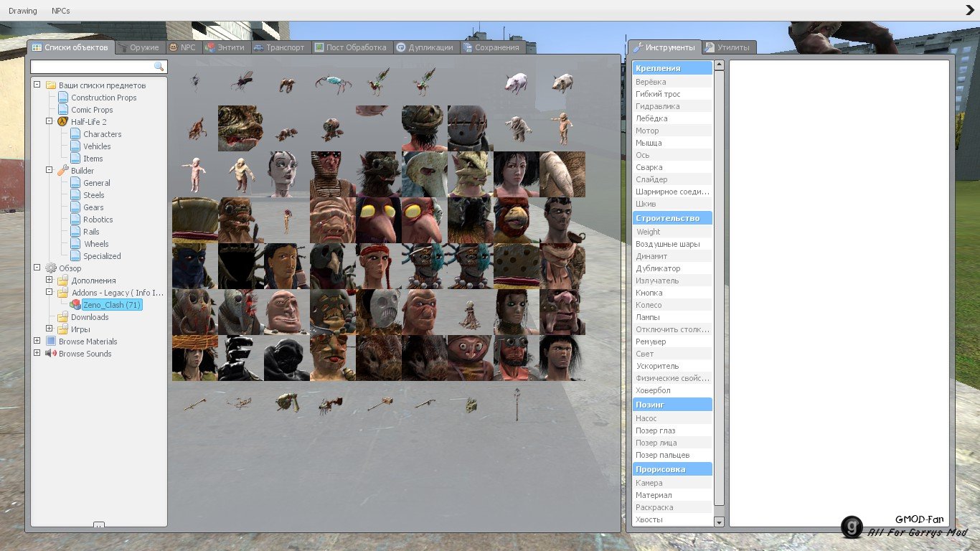980x551 pixels.
Task: Spawn the hooded blue-faced character model
Action: pos(195,266)
